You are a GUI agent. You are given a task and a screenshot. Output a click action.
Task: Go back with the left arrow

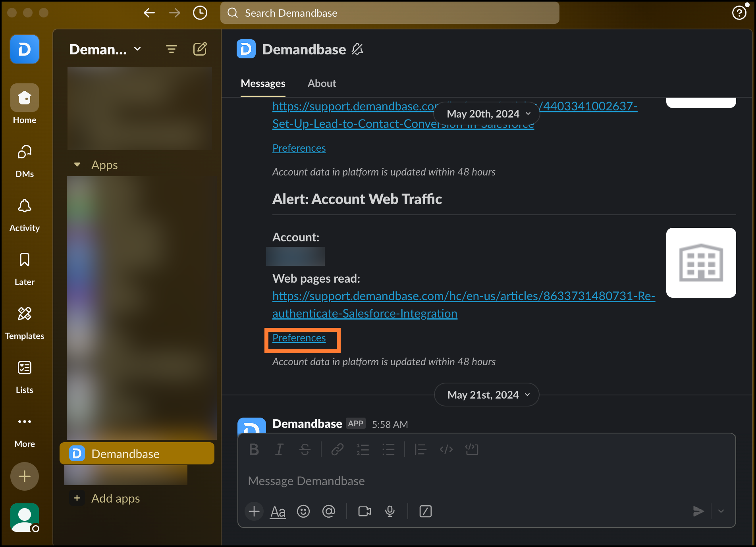coord(149,13)
